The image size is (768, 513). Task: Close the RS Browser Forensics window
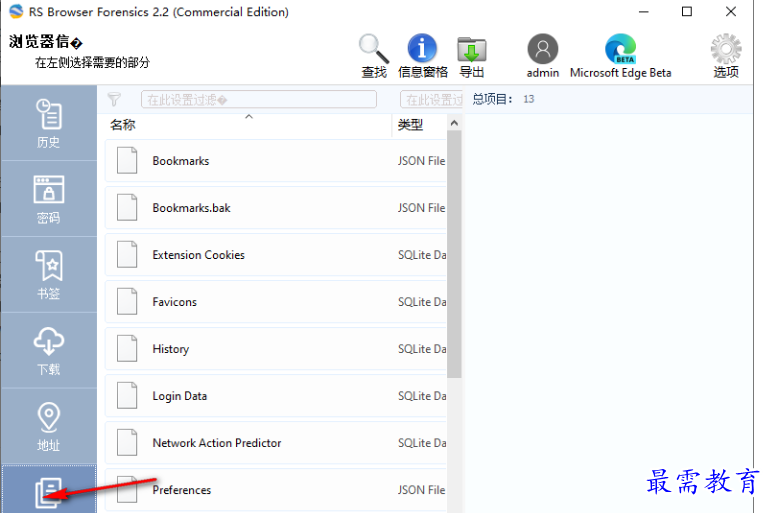click(731, 12)
